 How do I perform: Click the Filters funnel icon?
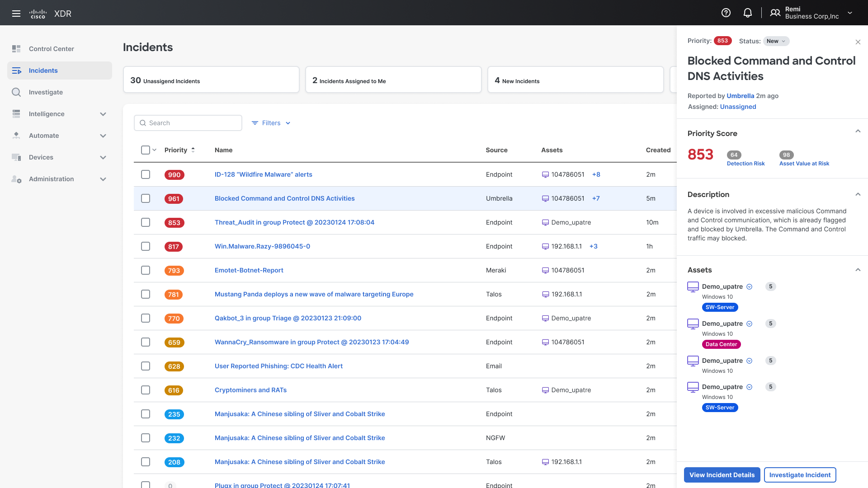pyautogui.click(x=255, y=123)
